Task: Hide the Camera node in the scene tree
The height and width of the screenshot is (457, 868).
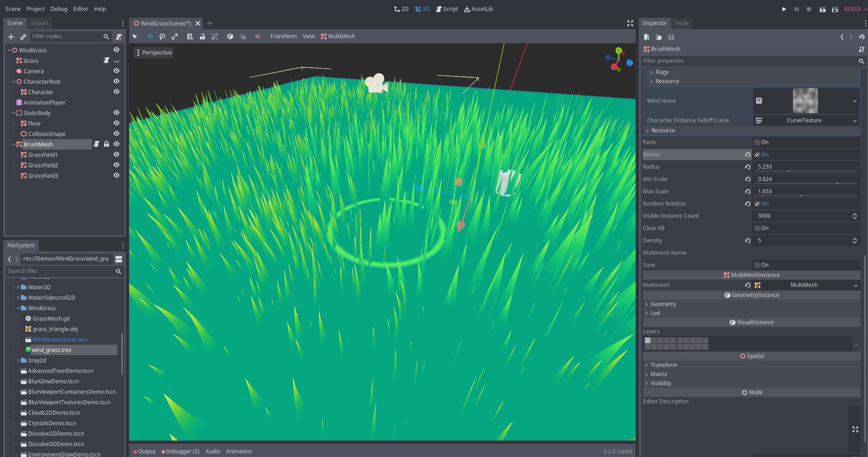Action: pyautogui.click(x=116, y=71)
